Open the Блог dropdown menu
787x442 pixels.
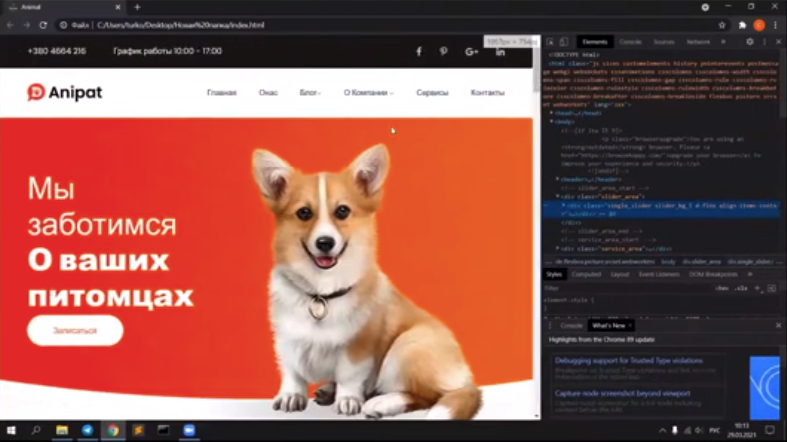click(x=310, y=93)
